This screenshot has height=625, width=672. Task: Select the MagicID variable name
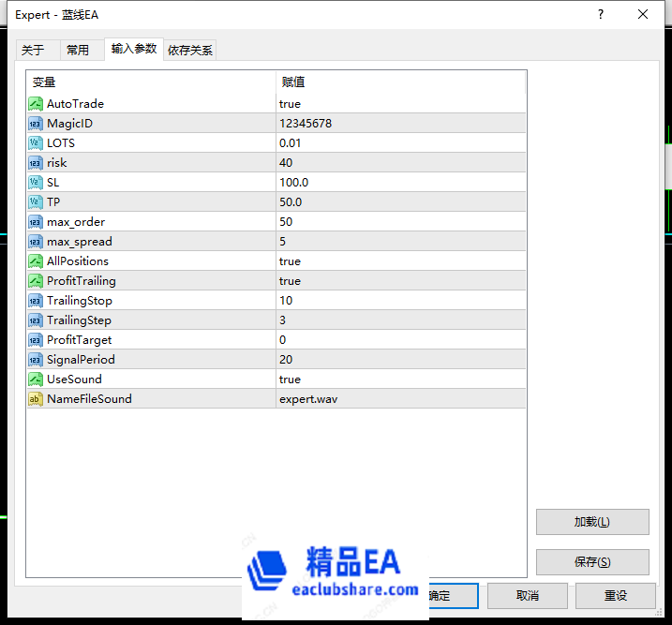[x=70, y=124]
